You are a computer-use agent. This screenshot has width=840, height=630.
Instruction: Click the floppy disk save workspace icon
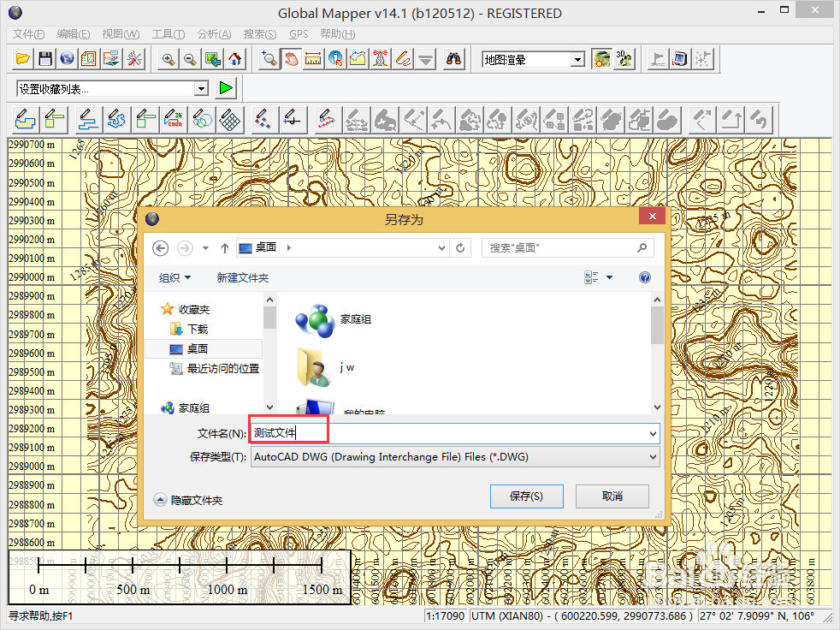click(x=45, y=58)
